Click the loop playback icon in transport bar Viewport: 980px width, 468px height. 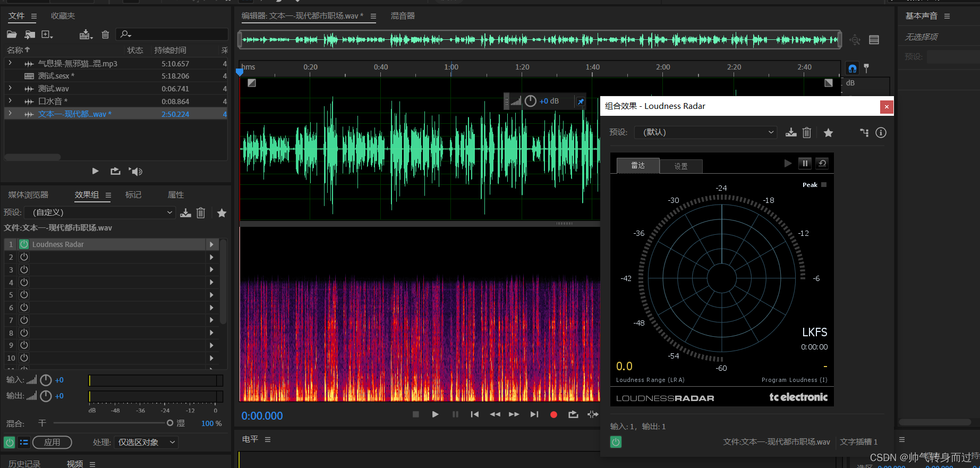coord(573,414)
